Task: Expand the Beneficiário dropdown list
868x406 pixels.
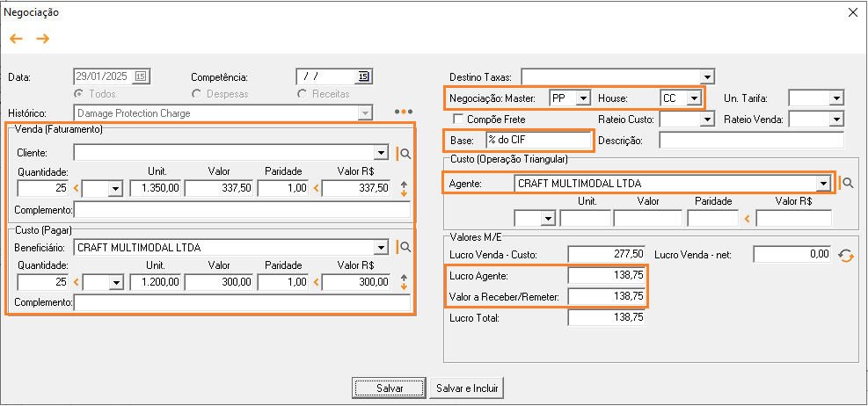Action: tap(381, 247)
